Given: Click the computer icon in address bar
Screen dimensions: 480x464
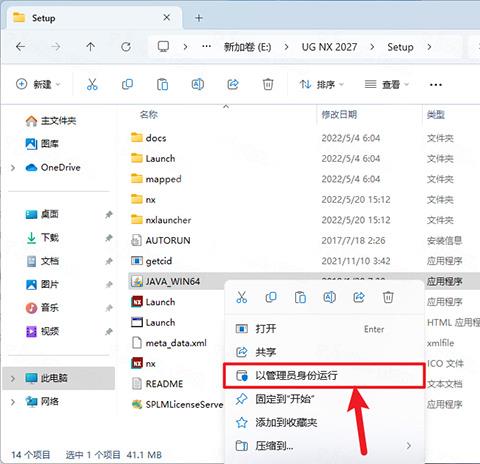Looking at the screenshot, I should [163, 47].
